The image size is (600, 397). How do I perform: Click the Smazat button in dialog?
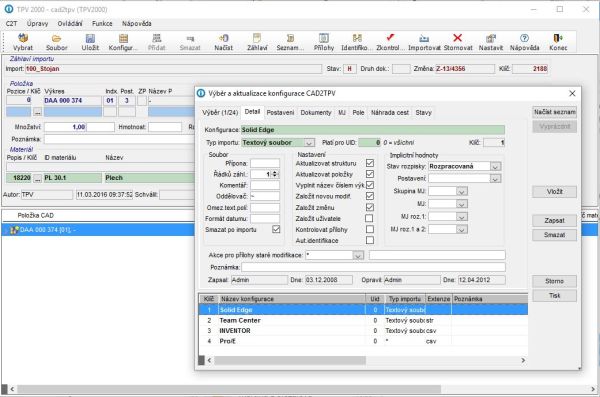click(554, 235)
